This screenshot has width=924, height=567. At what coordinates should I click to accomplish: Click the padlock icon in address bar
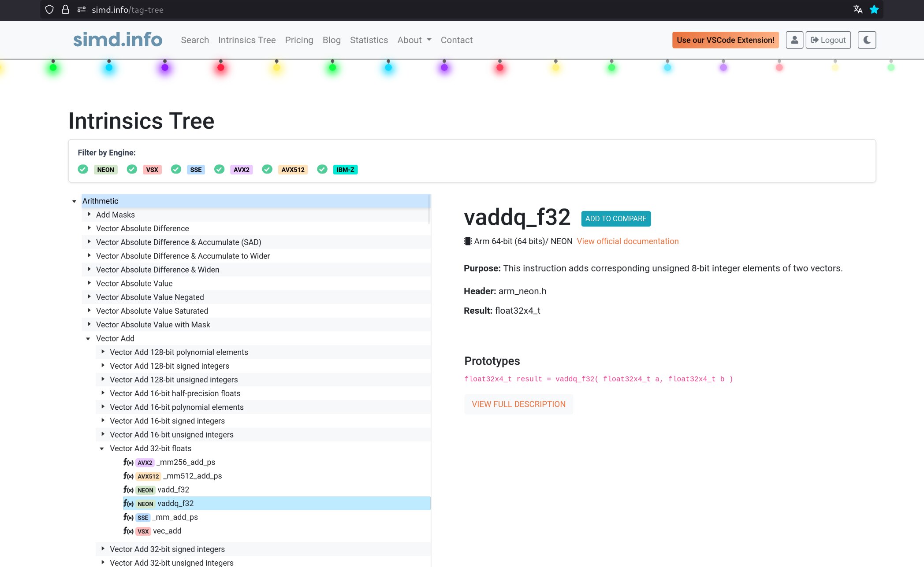[65, 10]
